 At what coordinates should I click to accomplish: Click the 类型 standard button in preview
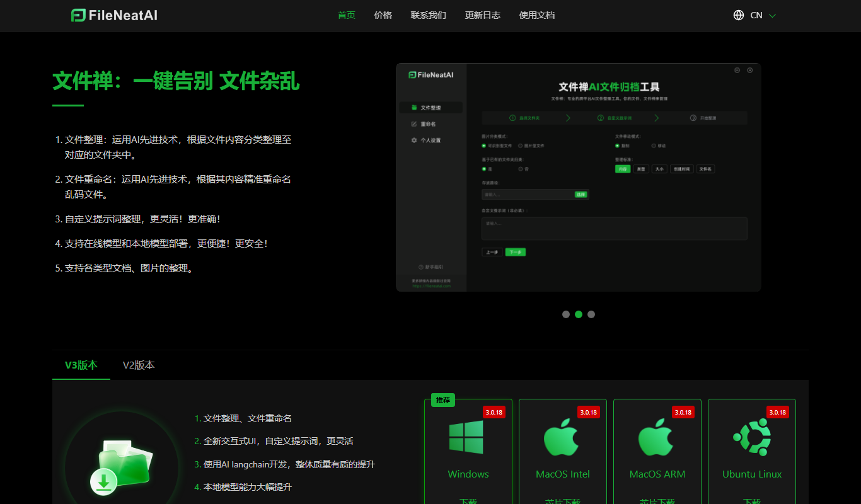[x=641, y=169]
